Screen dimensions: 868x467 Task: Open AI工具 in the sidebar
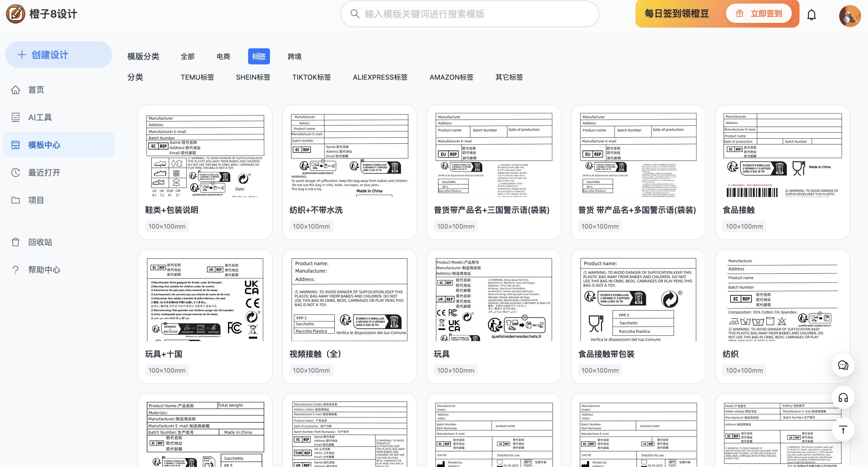pos(39,117)
